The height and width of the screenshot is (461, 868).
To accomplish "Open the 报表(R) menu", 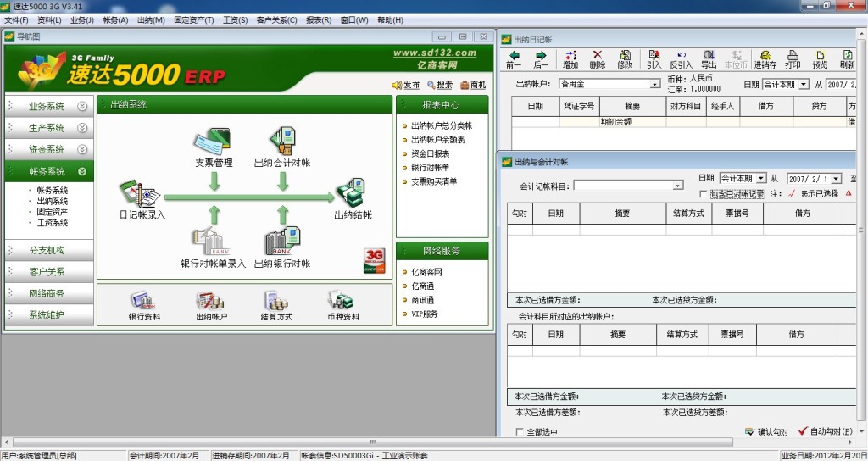I will pos(319,20).
